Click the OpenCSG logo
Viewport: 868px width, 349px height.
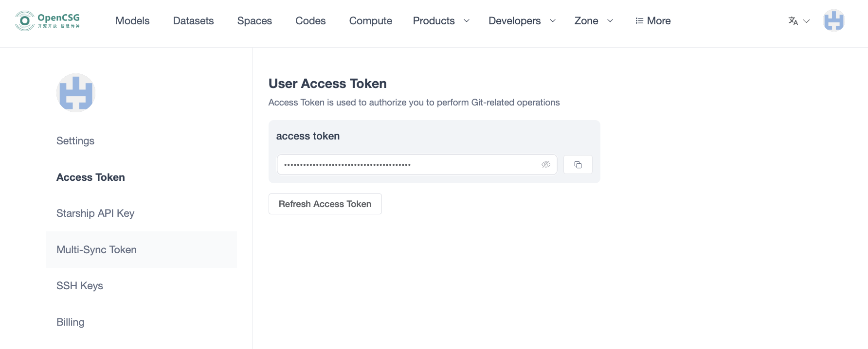point(47,21)
